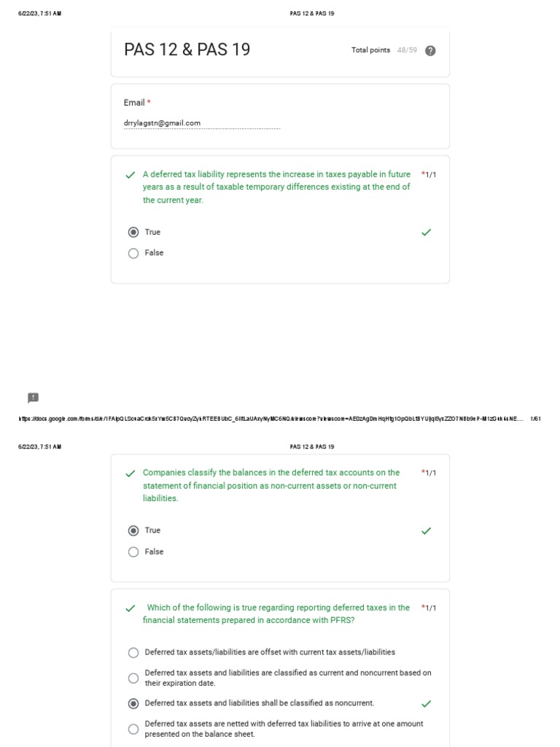Image resolution: width=560 pixels, height=747 pixels.
Task: Select True for deferred tax liability question
Action: [133, 232]
